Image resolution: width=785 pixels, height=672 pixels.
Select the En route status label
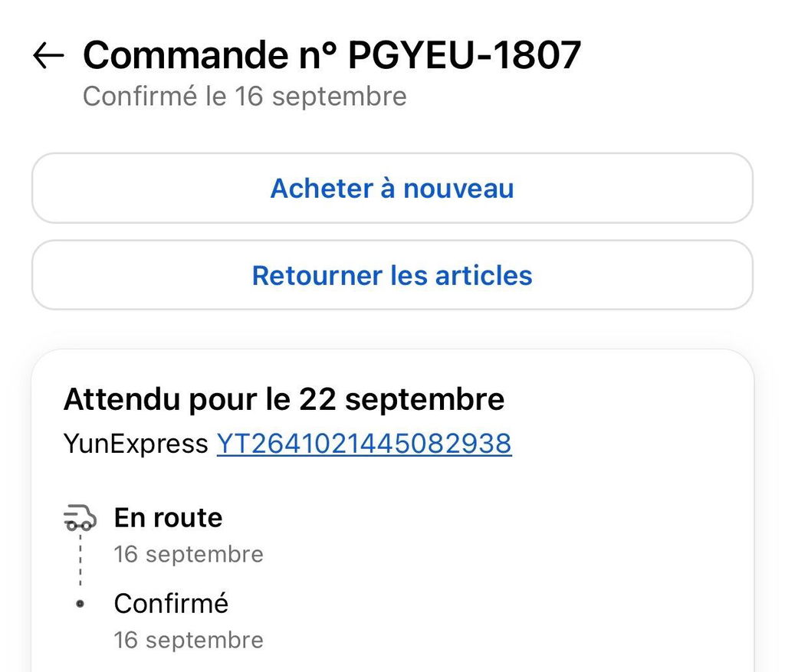click(x=168, y=517)
